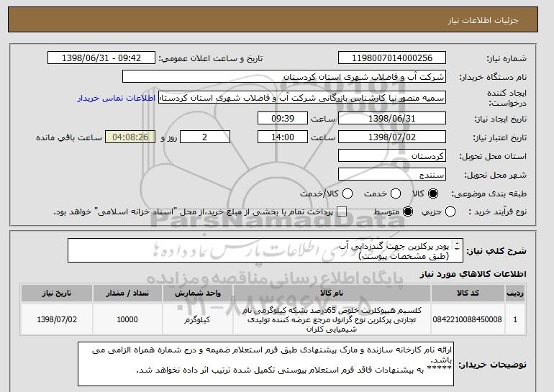Select the کالا/خدمت radio button
The width and height of the screenshot is (554, 392).
pyautogui.click(x=348, y=193)
